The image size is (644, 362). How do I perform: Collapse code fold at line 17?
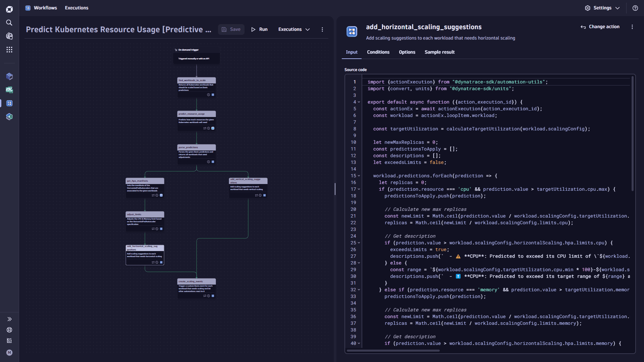(x=359, y=189)
